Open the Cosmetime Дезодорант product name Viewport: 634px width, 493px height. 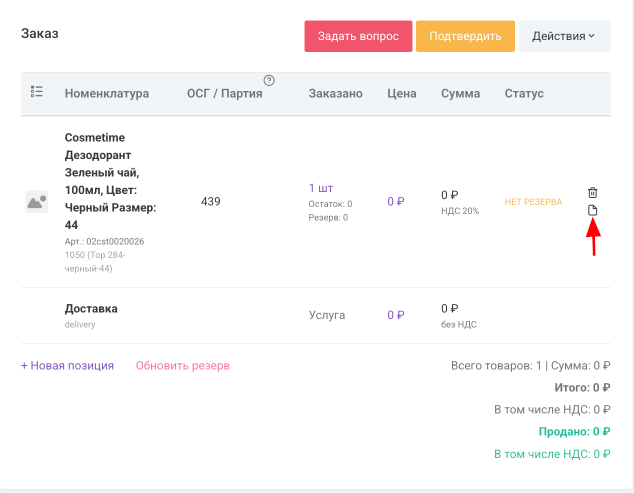[x=110, y=181]
